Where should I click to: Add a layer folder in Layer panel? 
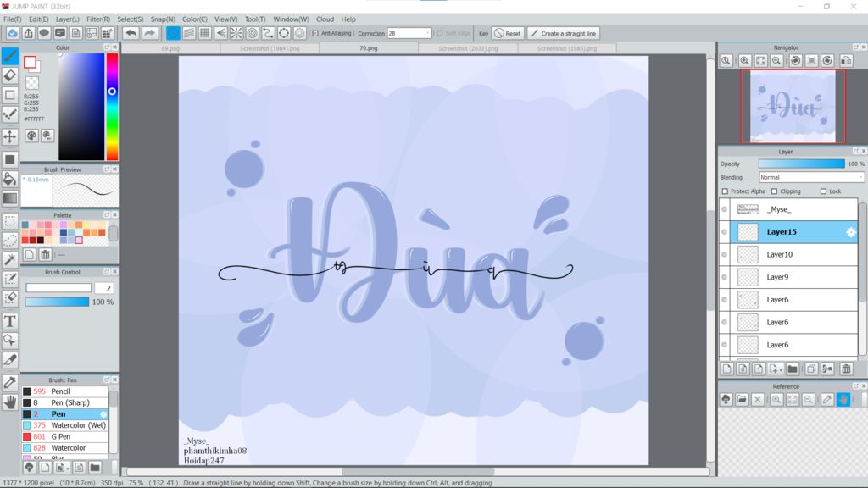click(793, 369)
